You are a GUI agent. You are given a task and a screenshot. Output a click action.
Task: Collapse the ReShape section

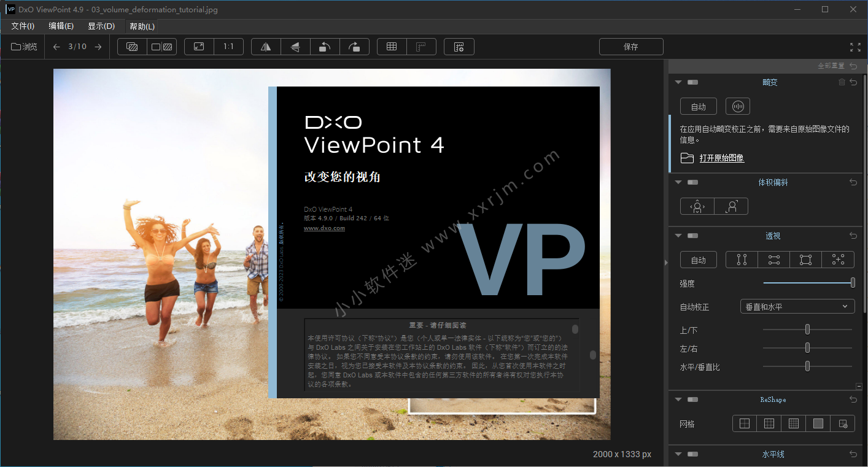pos(678,399)
